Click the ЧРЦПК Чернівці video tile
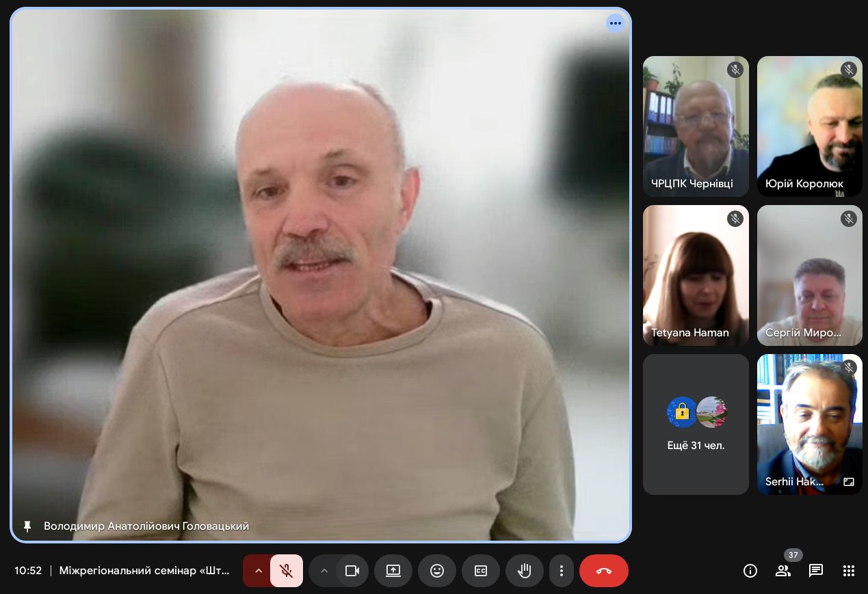This screenshot has height=594, width=868. [x=696, y=126]
